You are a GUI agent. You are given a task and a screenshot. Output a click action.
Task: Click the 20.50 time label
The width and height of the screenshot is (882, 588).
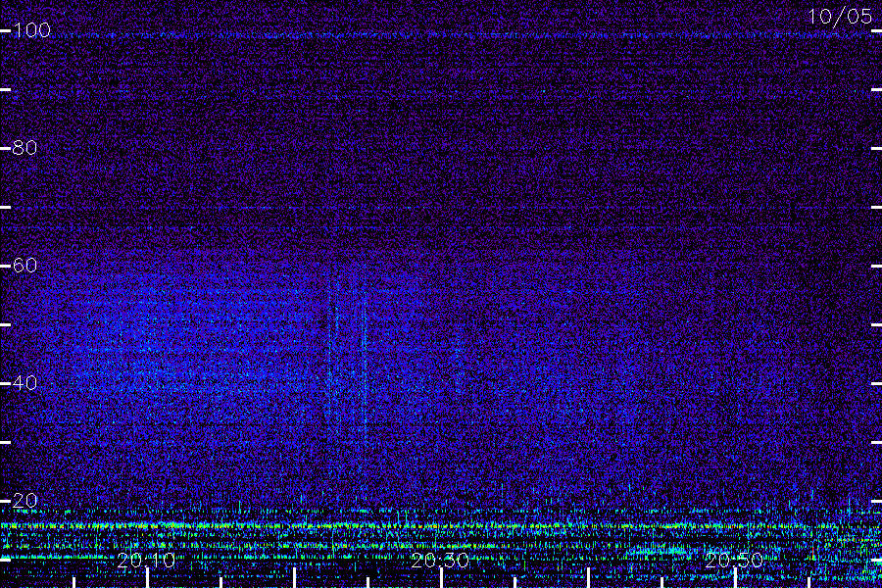[734, 561]
